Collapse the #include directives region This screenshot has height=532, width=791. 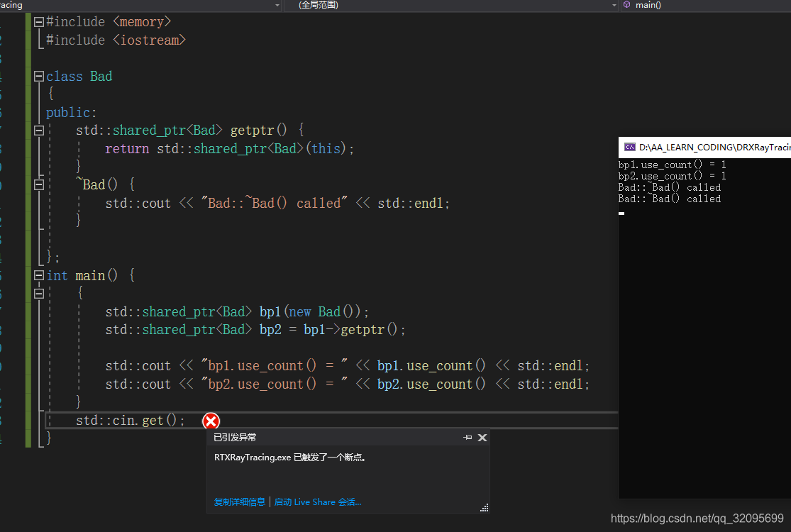point(38,21)
